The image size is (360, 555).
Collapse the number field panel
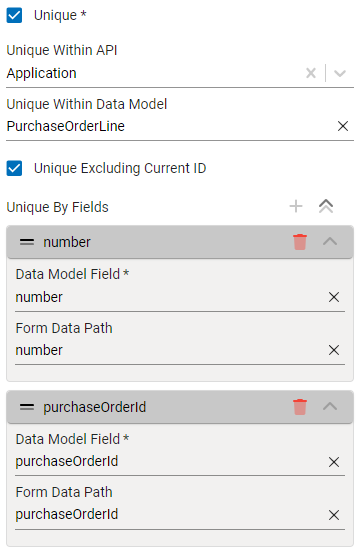point(330,242)
